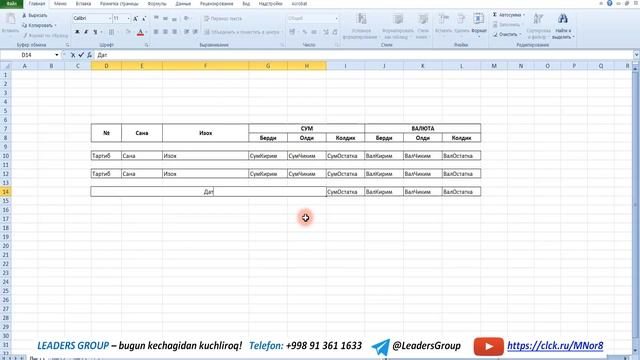640x360 pixels.
Task: Click the СУМ merged header cell
Action: pos(307,128)
